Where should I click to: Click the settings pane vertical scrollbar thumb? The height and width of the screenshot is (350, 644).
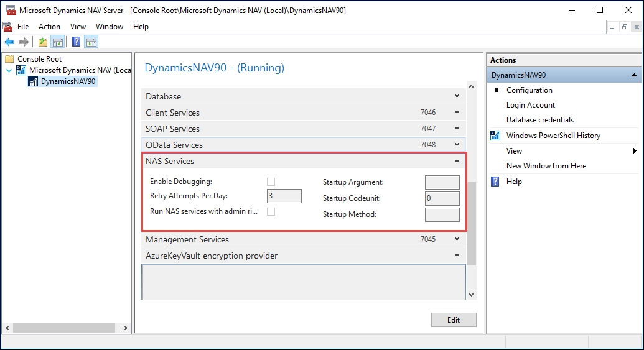(x=471, y=224)
